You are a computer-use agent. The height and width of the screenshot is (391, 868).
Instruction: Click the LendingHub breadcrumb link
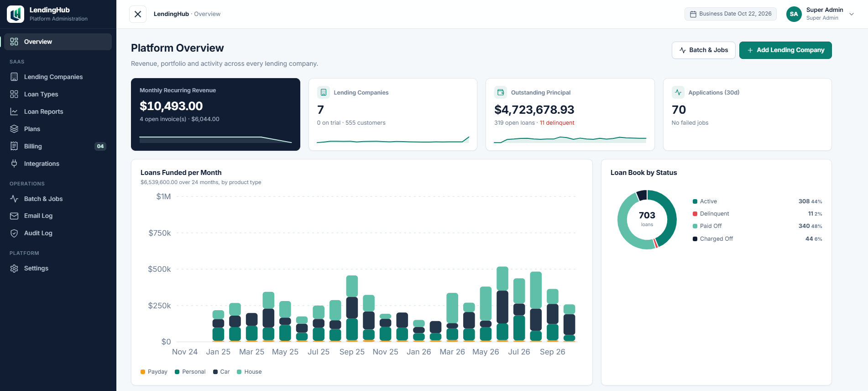(171, 14)
